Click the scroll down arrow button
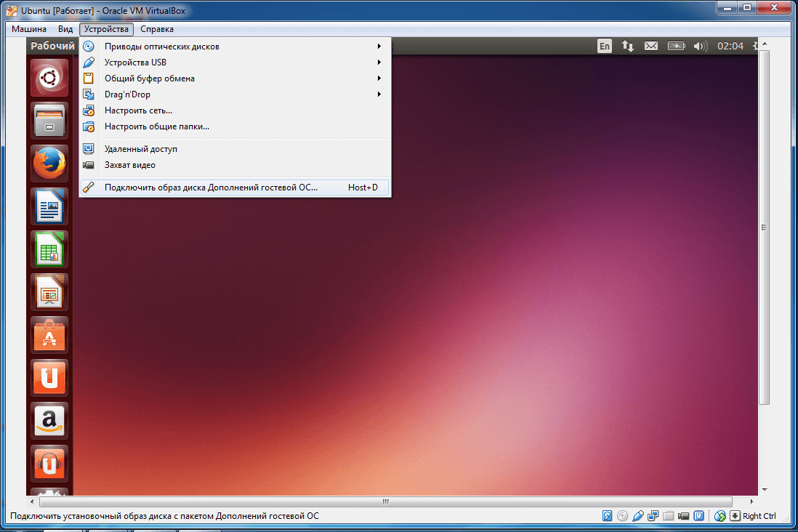 coord(765,490)
